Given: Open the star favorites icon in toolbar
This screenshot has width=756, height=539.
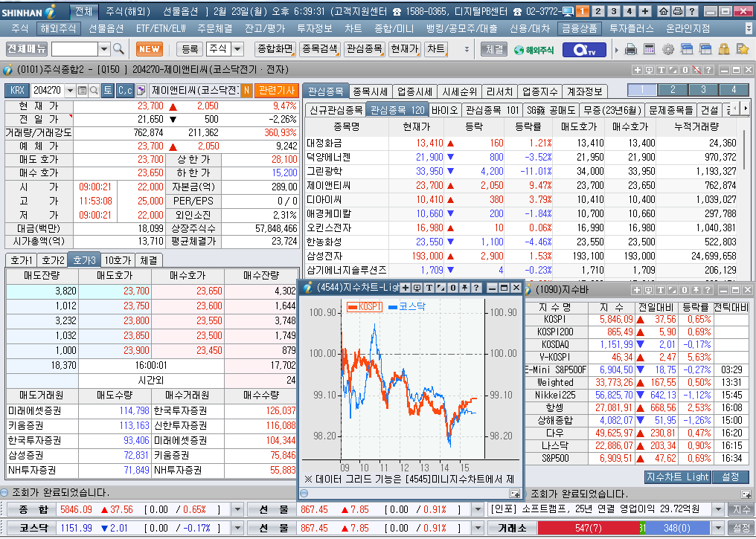Looking at the screenshot, I should click(x=743, y=49).
